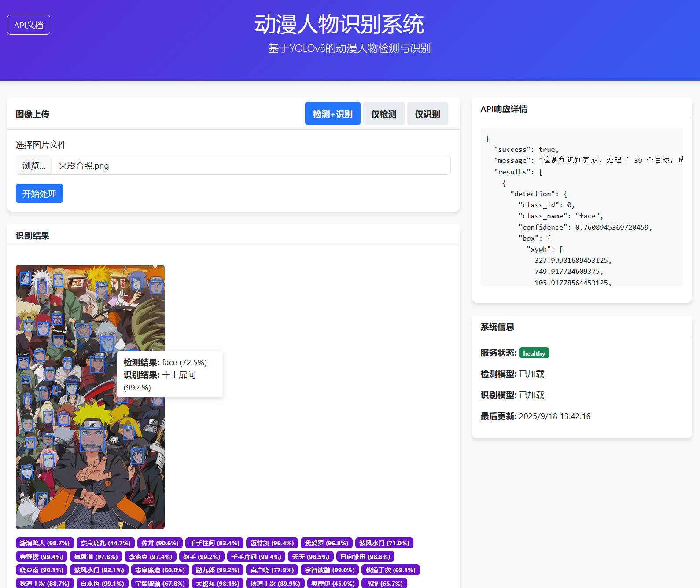Viewport: 700px width, 588px height.
Task: Click the 晓の南 (90.1%) tag
Action: pyautogui.click(x=42, y=570)
